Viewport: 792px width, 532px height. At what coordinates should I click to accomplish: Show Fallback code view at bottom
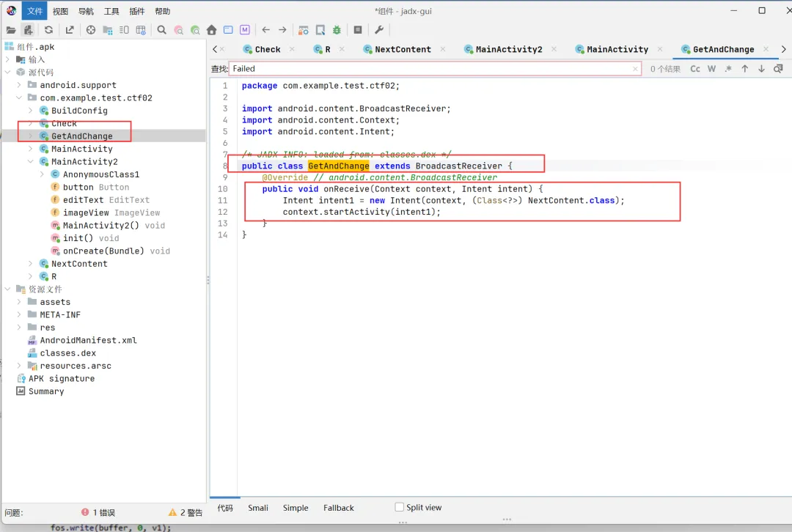(x=338, y=508)
